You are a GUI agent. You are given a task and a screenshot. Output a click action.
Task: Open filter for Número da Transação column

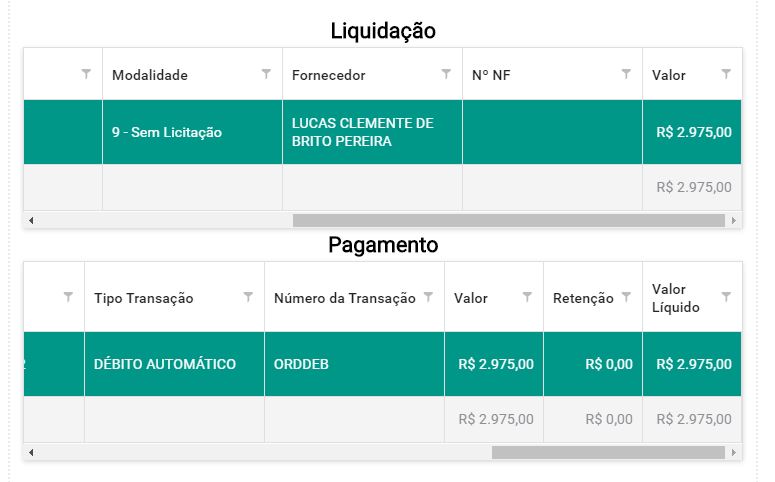click(428, 297)
